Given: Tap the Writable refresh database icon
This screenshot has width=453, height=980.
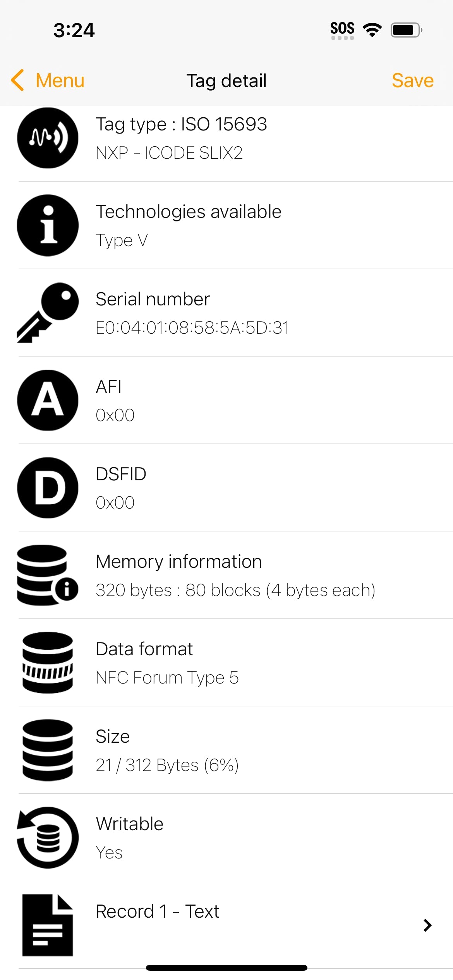Looking at the screenshot, I should pyautogui.click(x=48, y=838).
